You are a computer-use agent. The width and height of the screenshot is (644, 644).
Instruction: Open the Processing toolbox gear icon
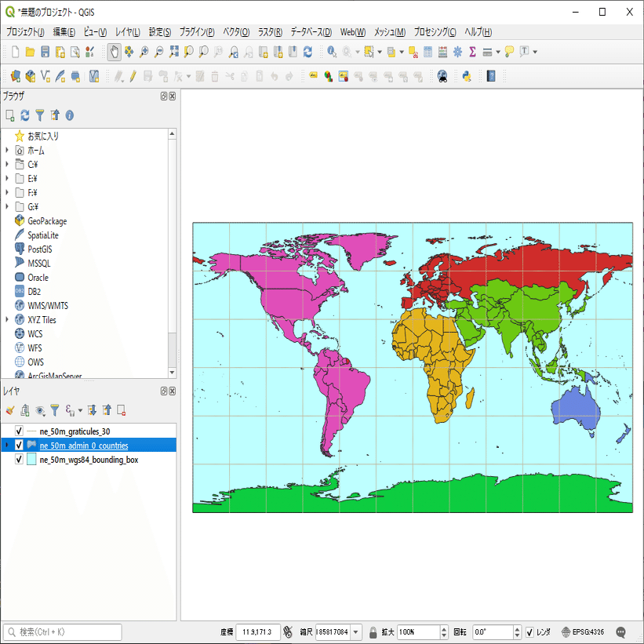[458, 53]
